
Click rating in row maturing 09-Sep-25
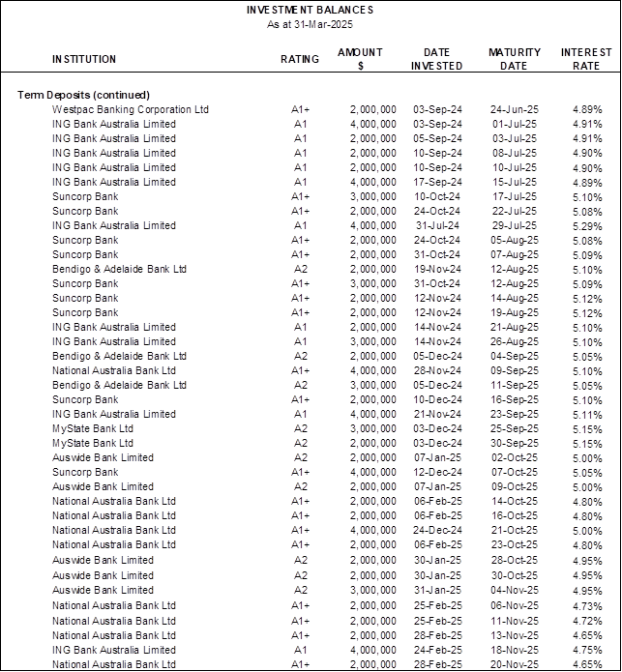[300, 371]
